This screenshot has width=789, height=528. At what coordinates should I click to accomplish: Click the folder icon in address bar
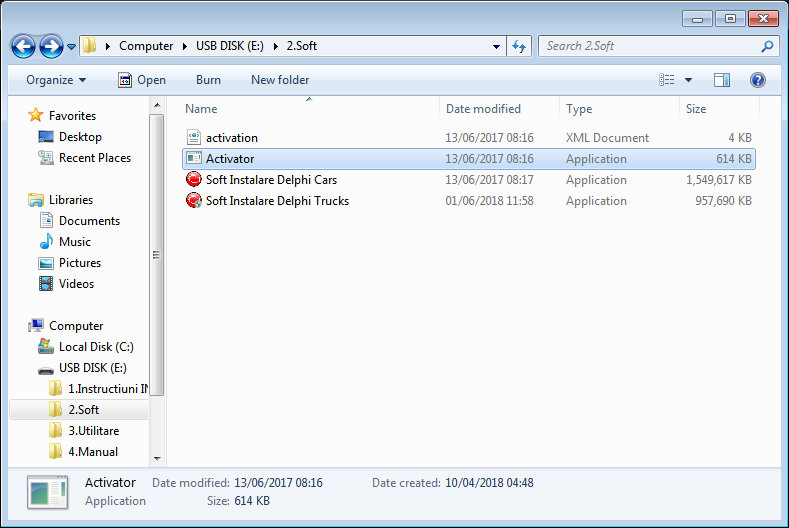click(90, 46)
